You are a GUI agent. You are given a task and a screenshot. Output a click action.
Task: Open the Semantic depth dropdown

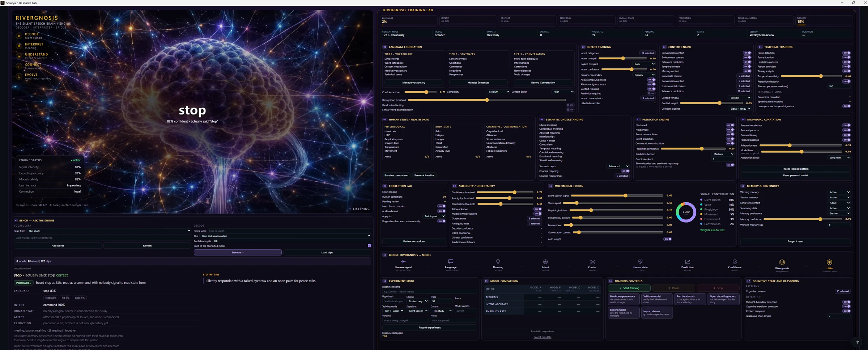[x=618, y=166]
